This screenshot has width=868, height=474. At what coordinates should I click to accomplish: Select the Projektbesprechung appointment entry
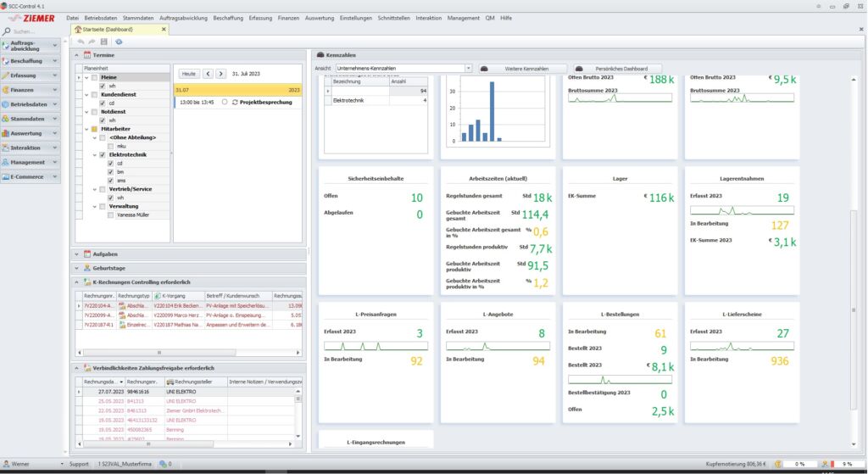(x=267, y=102)
